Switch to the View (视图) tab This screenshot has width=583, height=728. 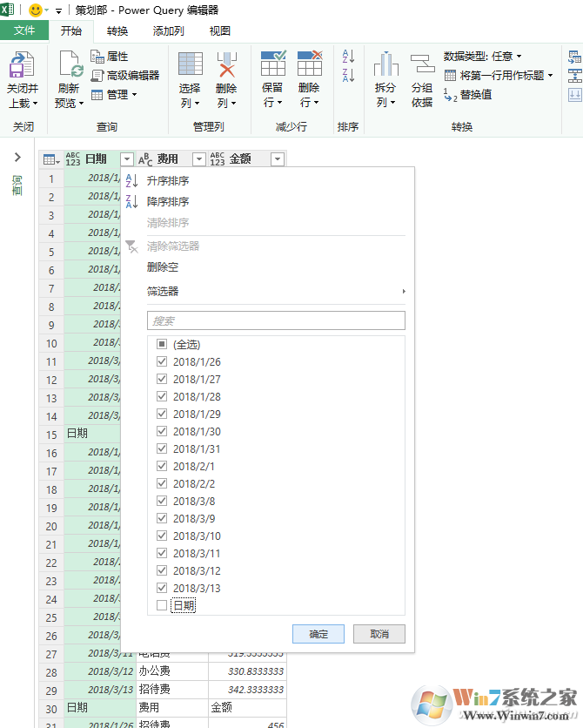coord(220,31)
